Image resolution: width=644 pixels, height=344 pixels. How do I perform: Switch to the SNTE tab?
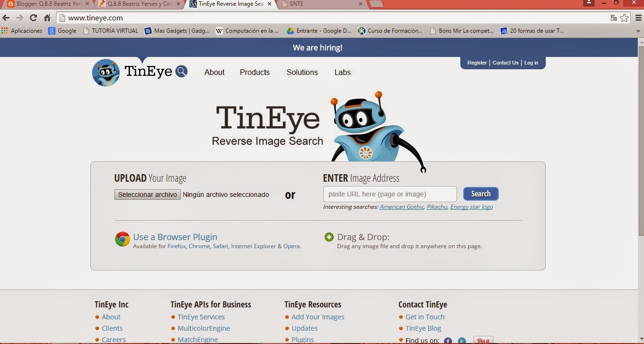coord(322,4)
